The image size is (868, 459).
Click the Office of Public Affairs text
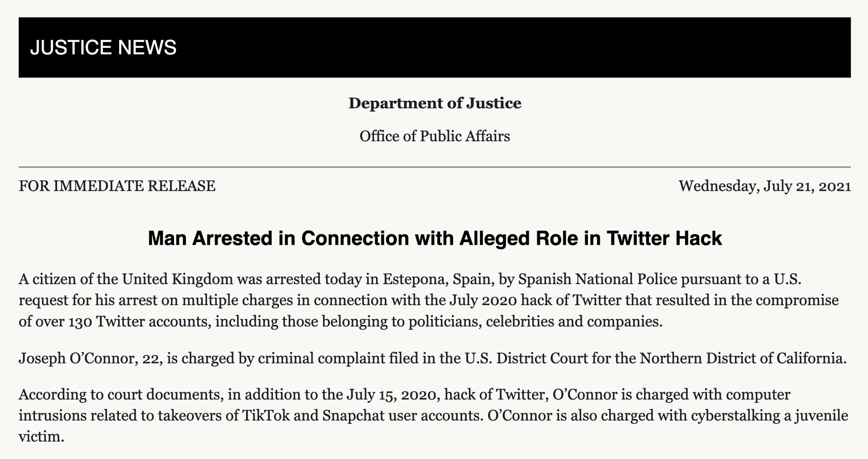click(435, 136)
